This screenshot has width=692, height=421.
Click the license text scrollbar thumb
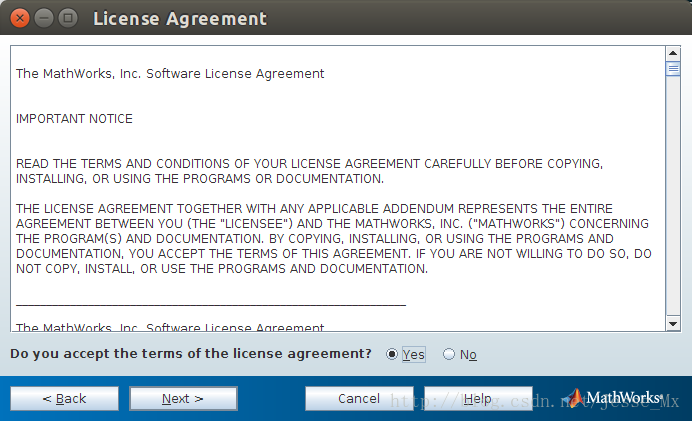tap(673, 69)
